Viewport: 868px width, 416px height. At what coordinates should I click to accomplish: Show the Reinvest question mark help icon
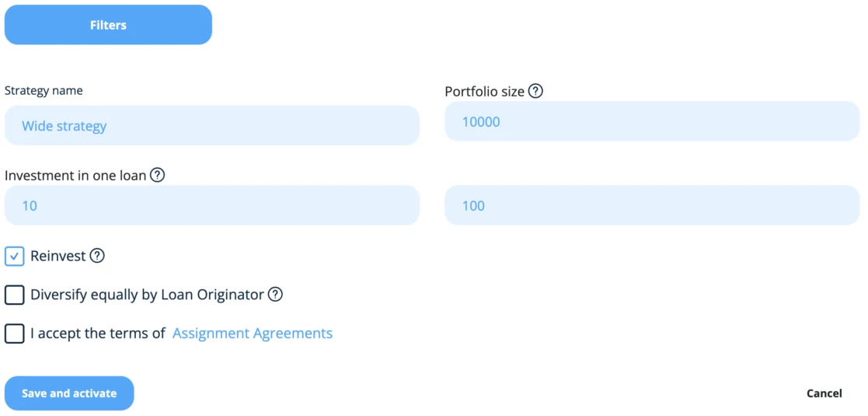click(x=97, y=256)
